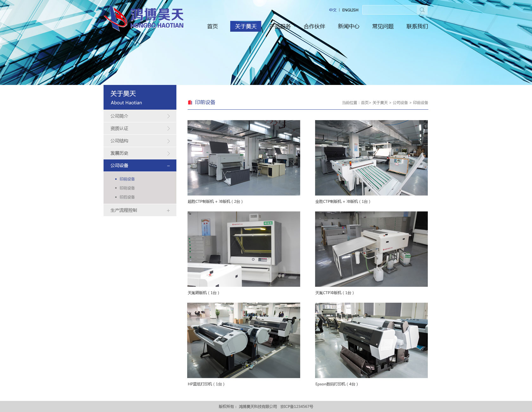Screen dimensions: 532x412
Task: Click the Hongbo Haotian logo
Action: [x=144, y=18]
